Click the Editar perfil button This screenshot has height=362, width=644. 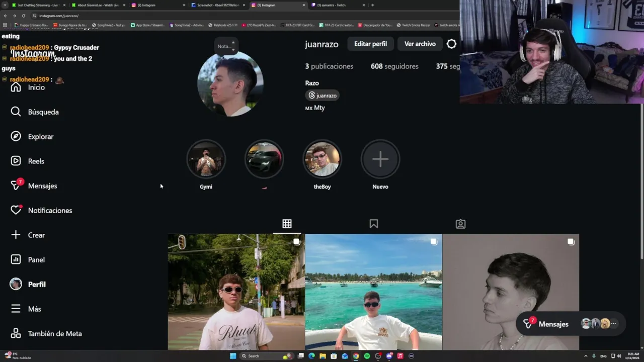[x=370, y=44]
